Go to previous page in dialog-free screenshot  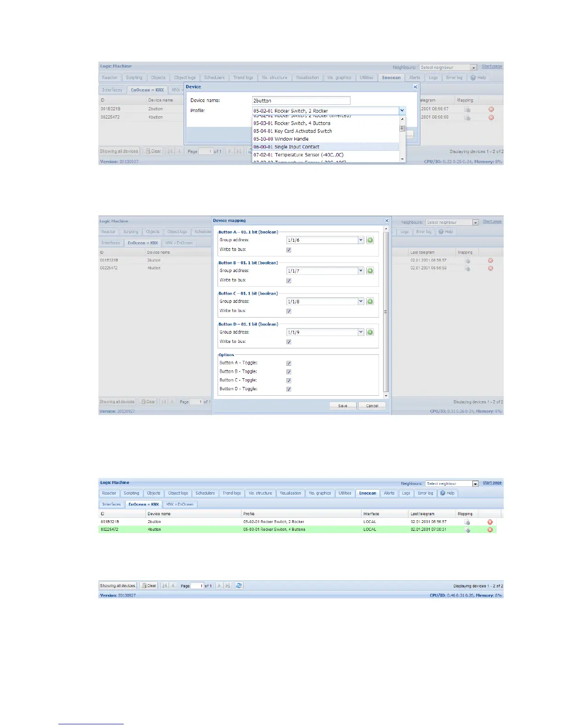(173, 586)
